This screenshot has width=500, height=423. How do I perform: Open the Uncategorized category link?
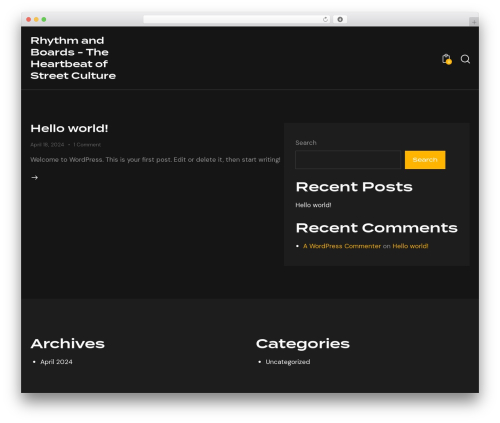[x=288, y=362]
